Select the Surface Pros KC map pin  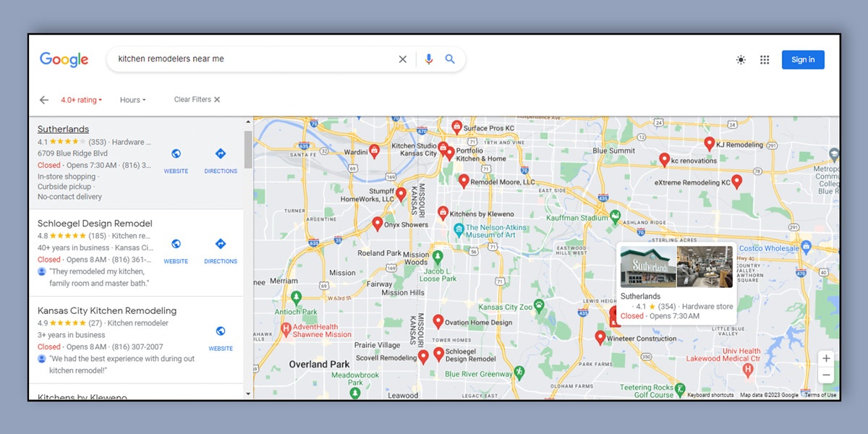tap(456, 127)
